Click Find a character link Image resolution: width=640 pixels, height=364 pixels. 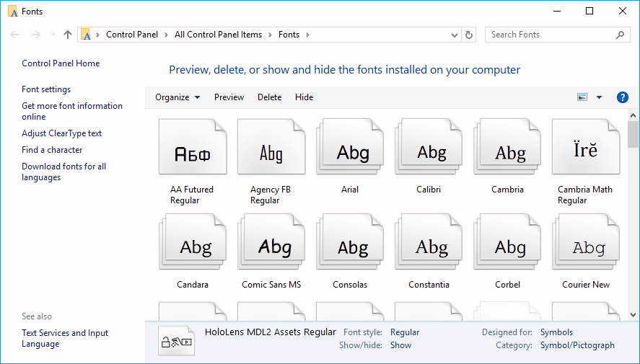[x=52, y=150]
